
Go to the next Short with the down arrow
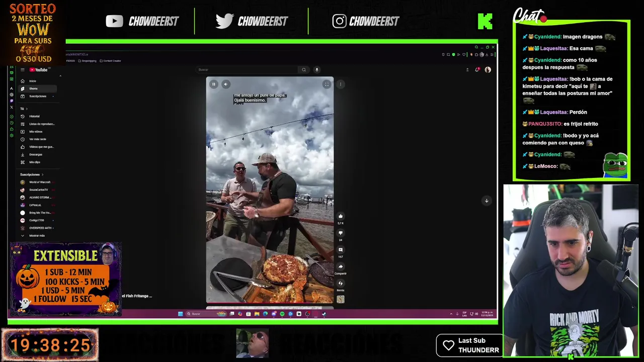pyautogui.click(x=487, y=201)
